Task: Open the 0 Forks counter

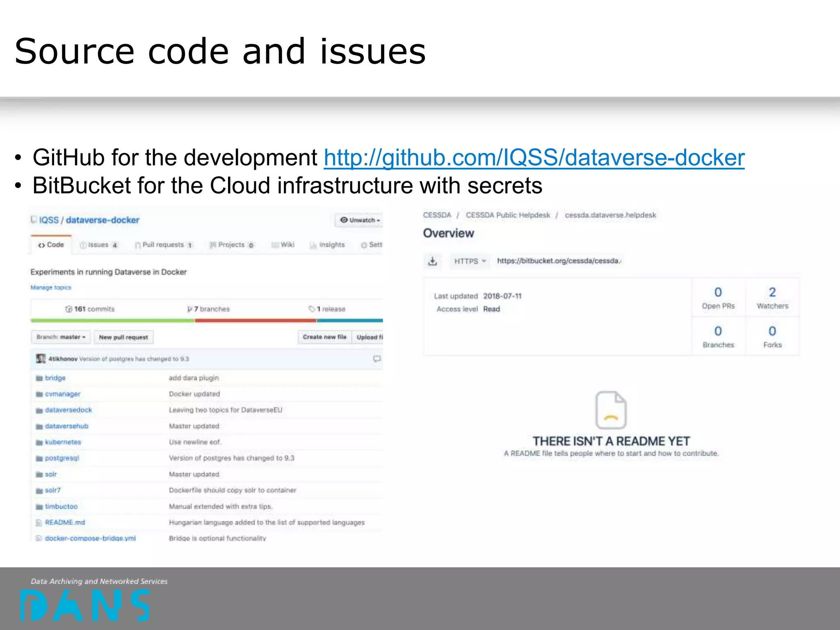Action: click(772, 337)
